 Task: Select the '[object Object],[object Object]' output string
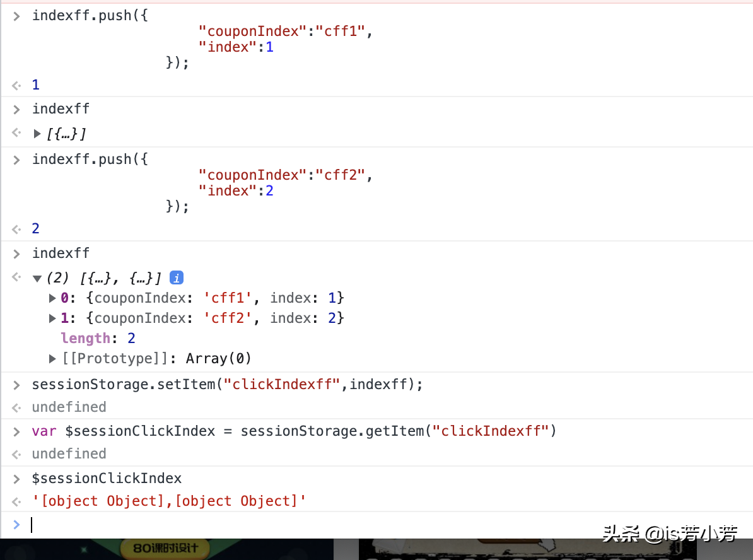(x=169, y=501)
